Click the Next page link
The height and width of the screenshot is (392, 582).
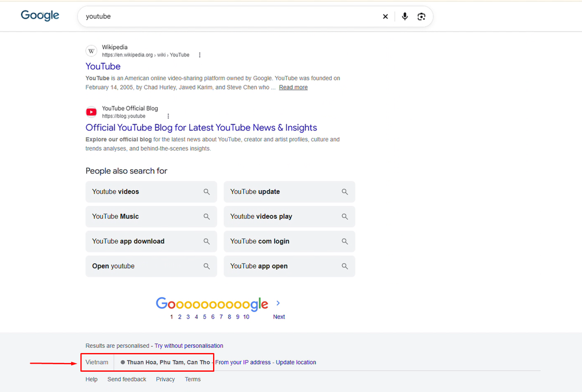click(x=279, y=317)
